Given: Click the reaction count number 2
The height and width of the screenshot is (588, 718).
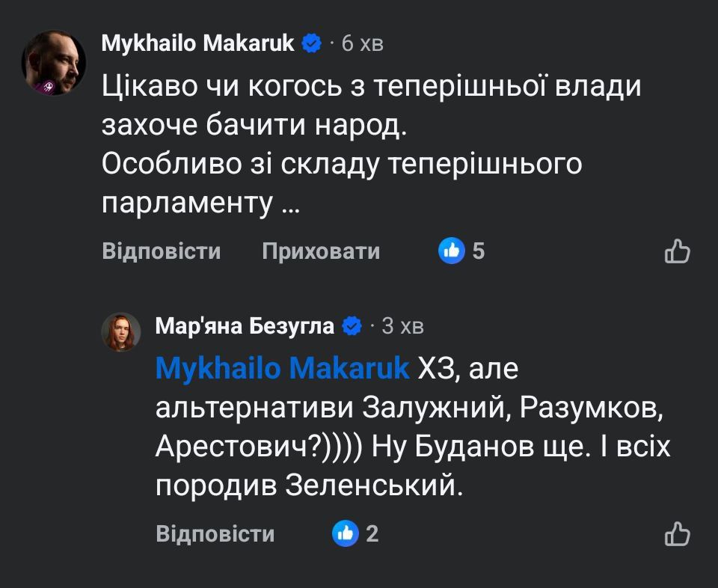Looking at the screenshot, I should tap(371, 533).
